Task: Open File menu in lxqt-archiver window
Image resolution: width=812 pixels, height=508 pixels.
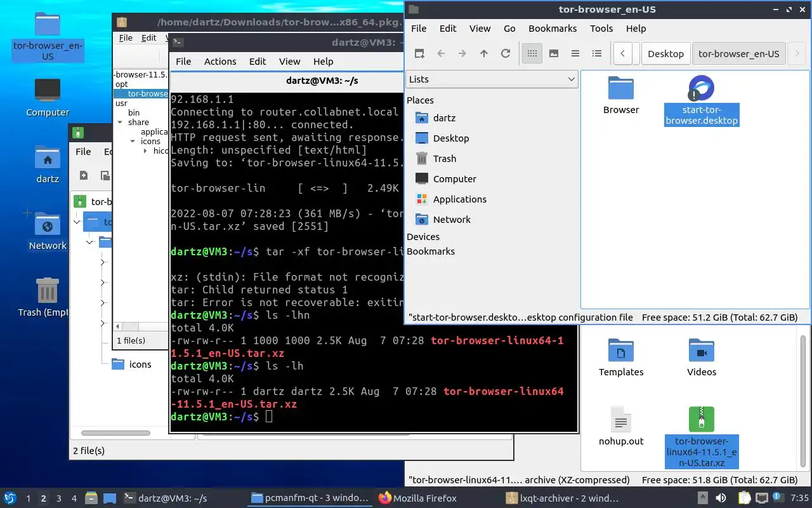Action: point(83,151)
